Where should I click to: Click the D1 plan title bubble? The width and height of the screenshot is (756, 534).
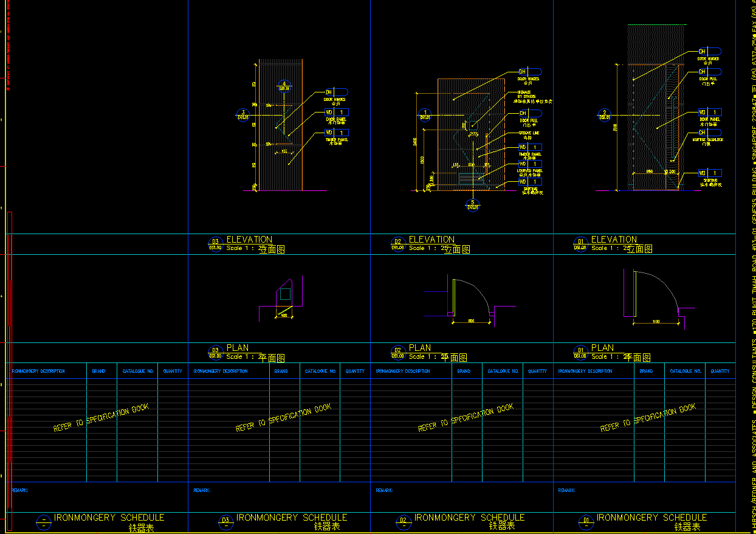click(580, 353)
